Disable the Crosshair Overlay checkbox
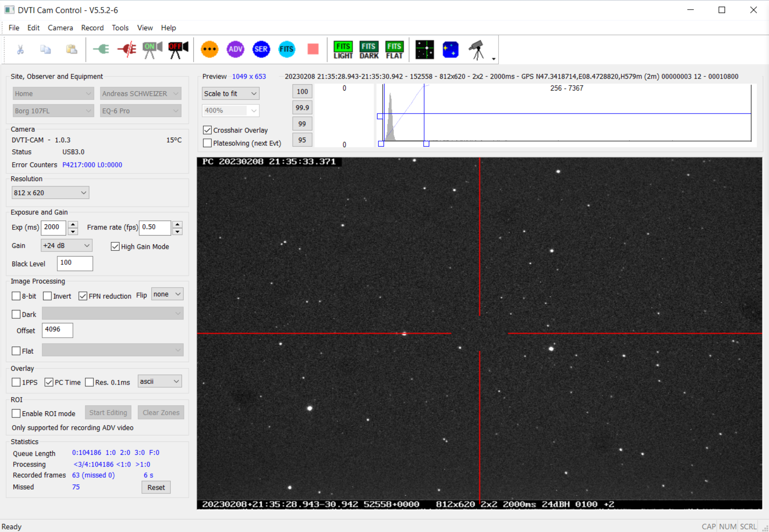769x532 pixels. [x=207, y=130]
